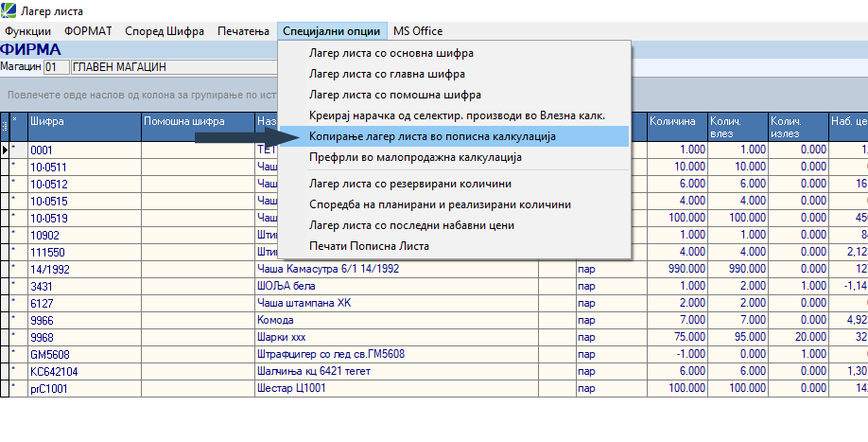Click cell with code GM5608
This screenshot has height=442, width=868.
click(x=85, y=355)
